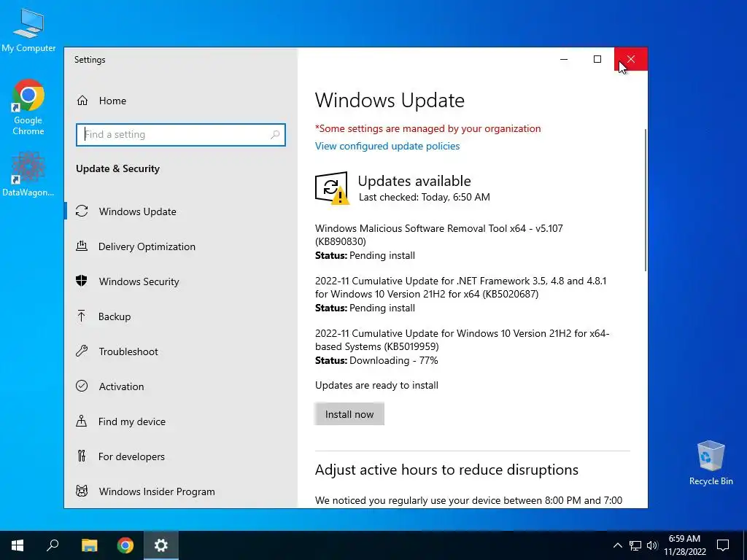Viewport: 747px width, 560px height.
Task: Click the magnifier icon in Find a setting box
Action: point(275,135)
